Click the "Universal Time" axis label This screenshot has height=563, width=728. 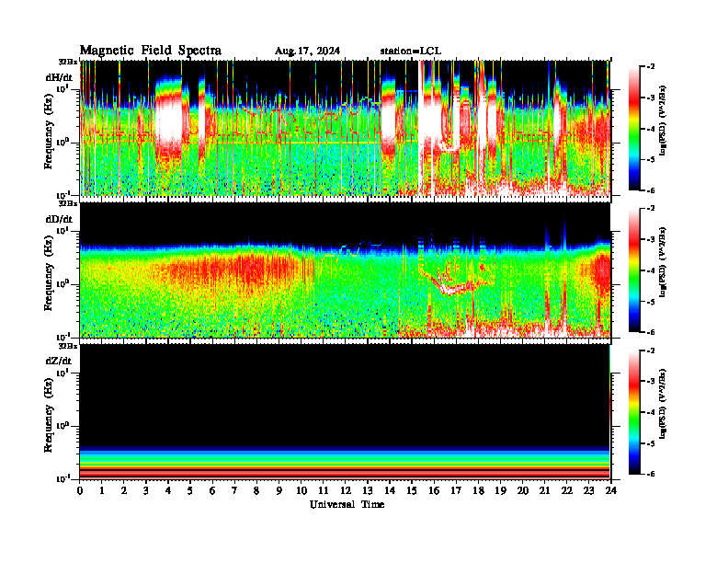click(x=347, y=504)
